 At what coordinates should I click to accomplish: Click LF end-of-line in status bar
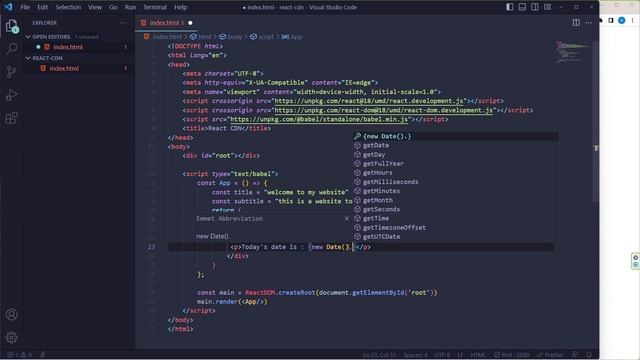(460, 355)
